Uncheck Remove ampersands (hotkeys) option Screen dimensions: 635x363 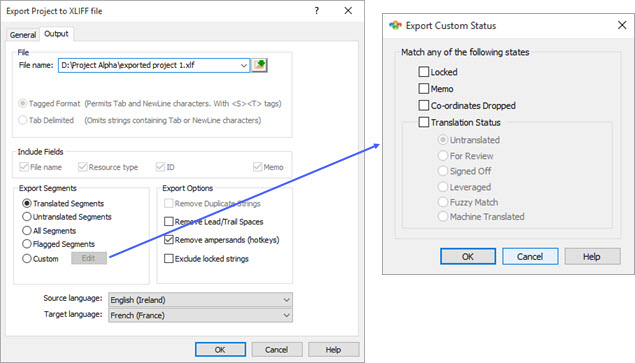tap(169, 239)
